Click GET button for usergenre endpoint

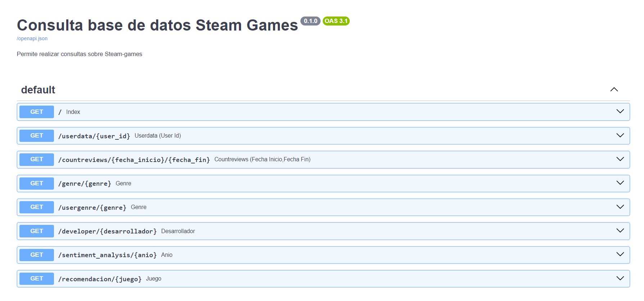[x=37, y=207]
